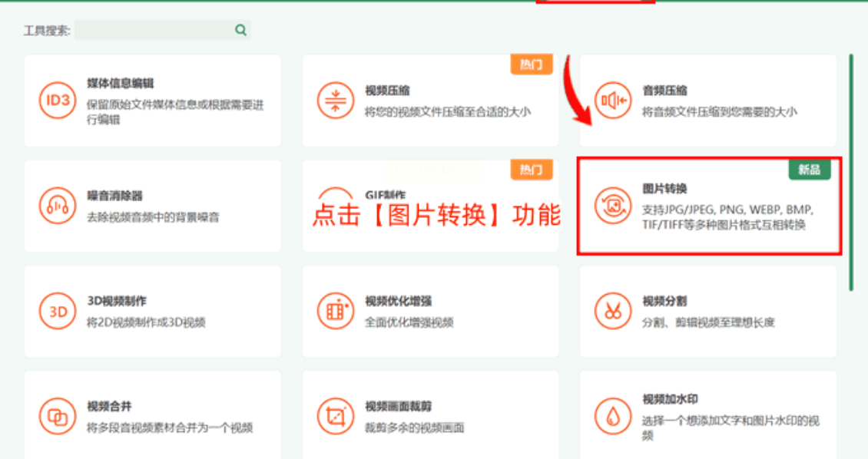Click description 分割、剪辑视频至理想长度
868x459 pixels.
pyautogui.click(x=708, y=322)
